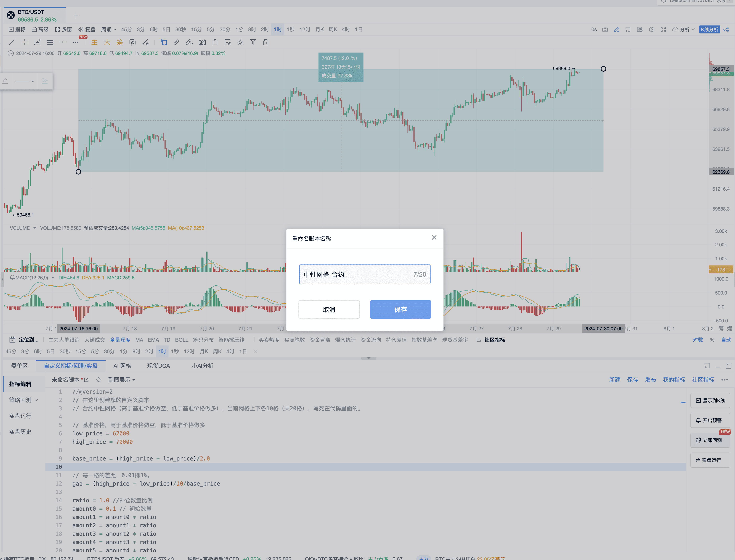Open the 多窗 multi-window option
Viewport: 735px width, 560px height.
coord(63,29)
